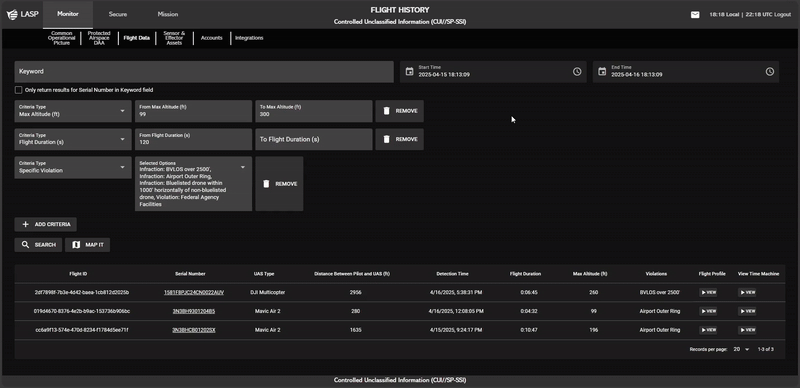Click the Detection Time column header
Viewport: 800px width, 388px height.
pos(452,274)
